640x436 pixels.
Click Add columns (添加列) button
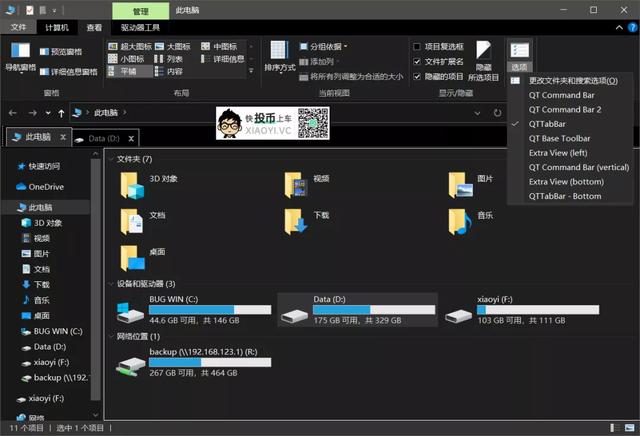coord(318,62)
